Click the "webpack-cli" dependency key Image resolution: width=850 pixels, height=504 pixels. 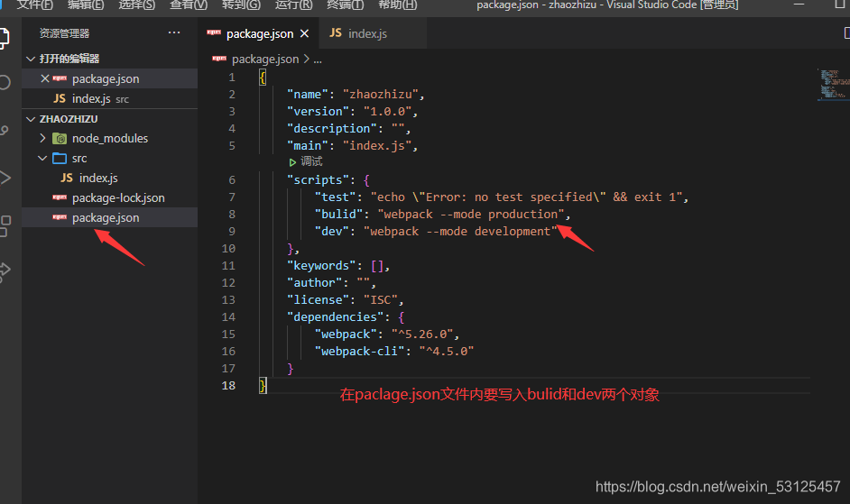click(359, 351)
